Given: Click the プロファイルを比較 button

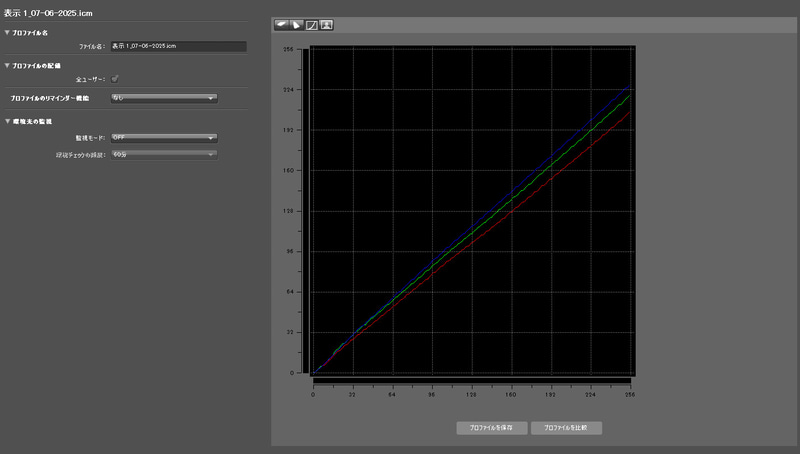Looking at the screenshot, I should click(x=566, y=428).
